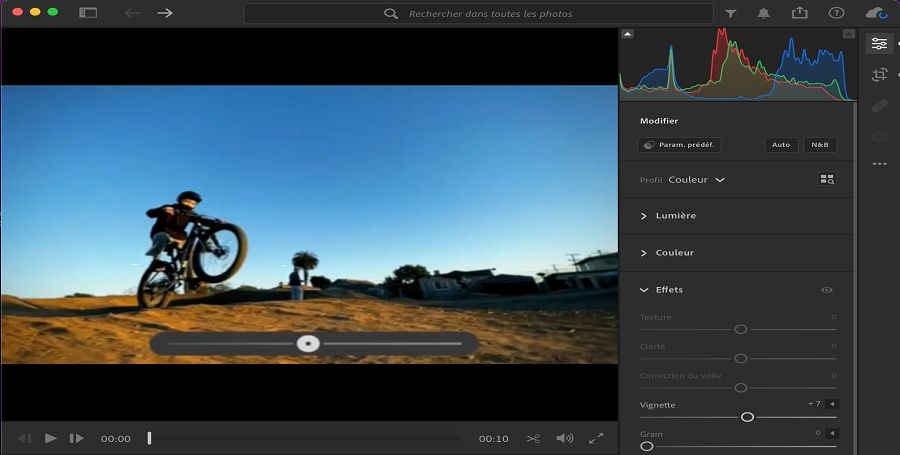
Task: Click the Clarté slider handle
Action: pyautogui.click(x=741, y=359)
